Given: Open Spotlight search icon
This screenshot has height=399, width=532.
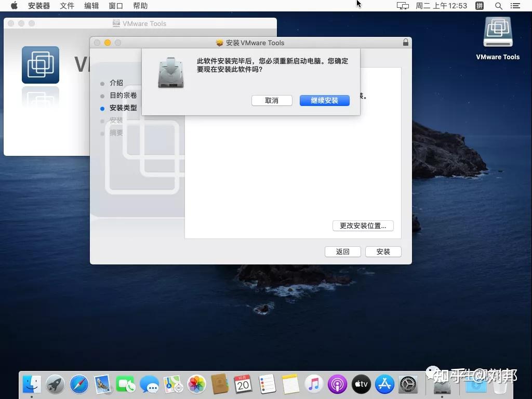Looking at the screenshot, I should 498,6.
